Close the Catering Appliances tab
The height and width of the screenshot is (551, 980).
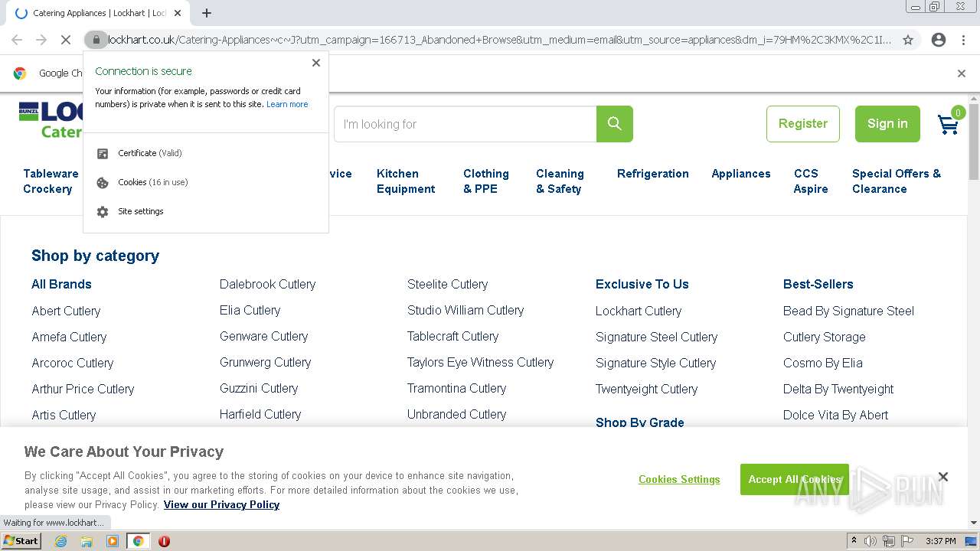pos(178,13)
